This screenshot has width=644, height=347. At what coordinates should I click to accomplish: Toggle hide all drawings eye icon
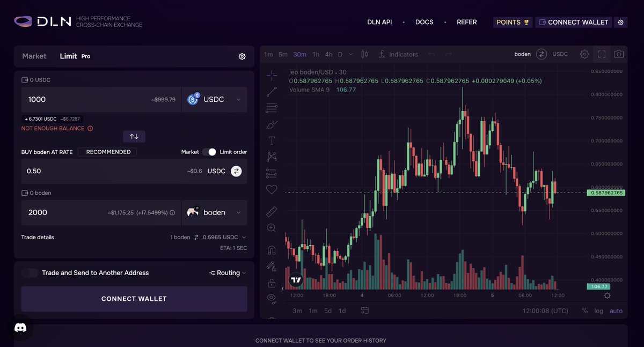tap(272, 298)
